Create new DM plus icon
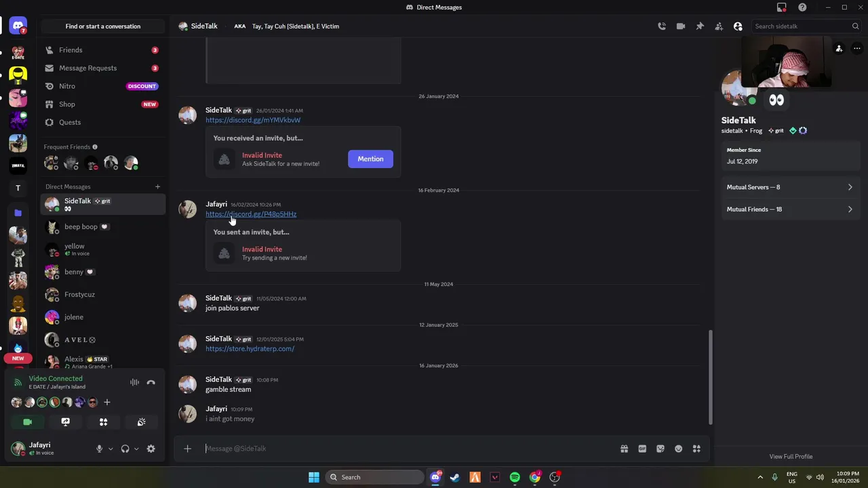 [157, 186]
